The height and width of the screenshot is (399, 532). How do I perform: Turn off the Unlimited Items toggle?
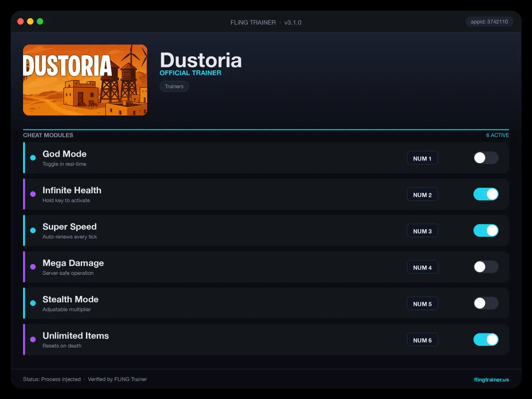(x=486, y=340)
